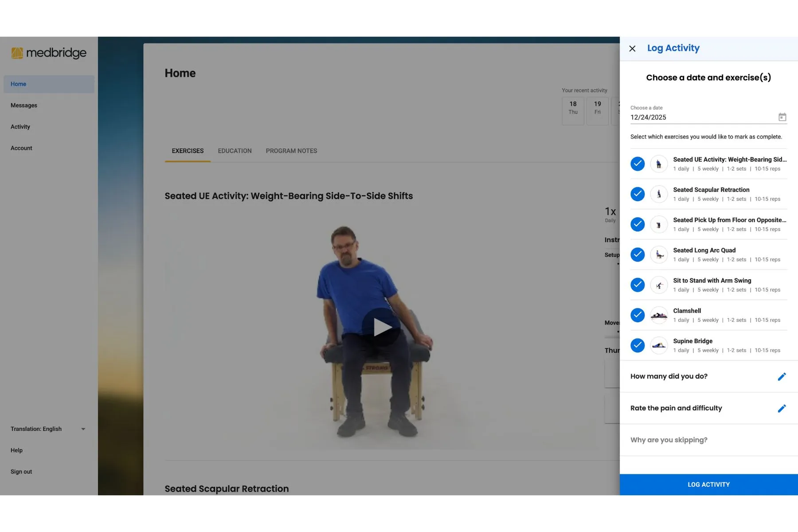This screenshot has width=798, height=532.
Task: Open the Translation: English dropdown
Action: coord(48,429)
